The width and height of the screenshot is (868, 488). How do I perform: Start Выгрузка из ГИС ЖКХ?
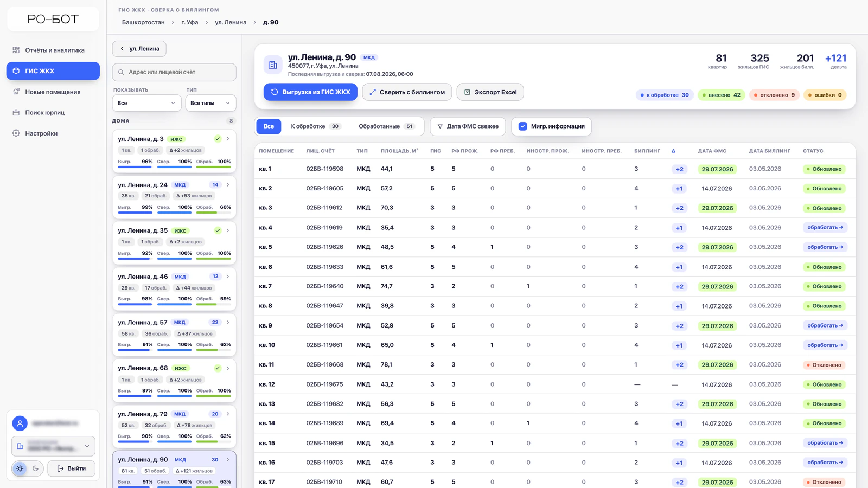click(310, 92)
